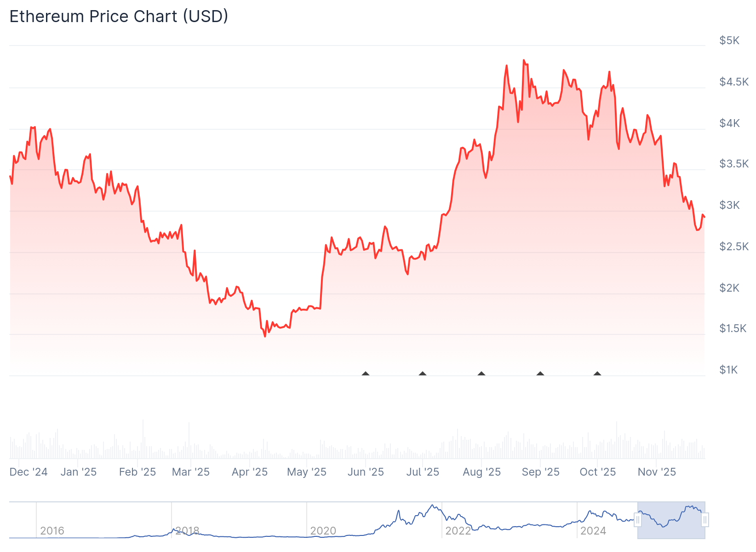Viewport: 756px width, 552px height.
Task: Click the event marker near Jun '25
Action: [366, 374]
